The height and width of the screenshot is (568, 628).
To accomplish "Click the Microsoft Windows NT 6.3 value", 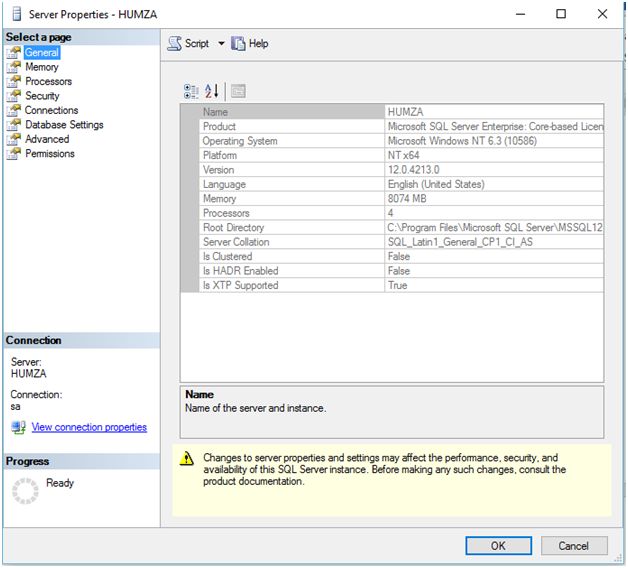I will (494, 141).
